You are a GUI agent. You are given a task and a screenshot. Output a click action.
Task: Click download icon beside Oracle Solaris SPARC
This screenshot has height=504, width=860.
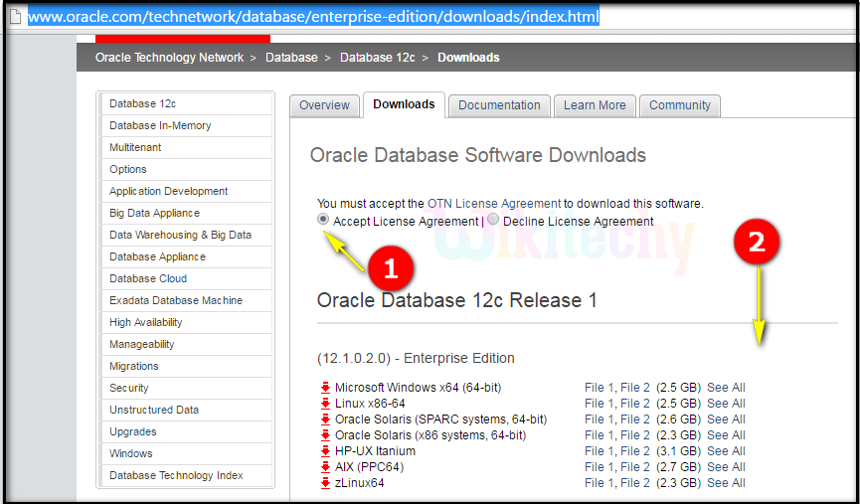pos(325,420)
